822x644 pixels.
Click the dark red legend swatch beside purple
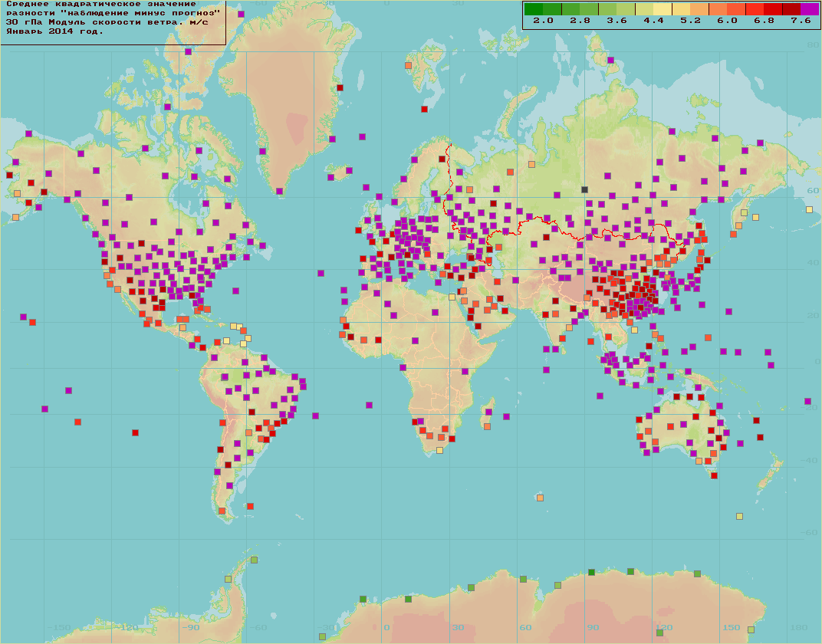pos(791,9)
